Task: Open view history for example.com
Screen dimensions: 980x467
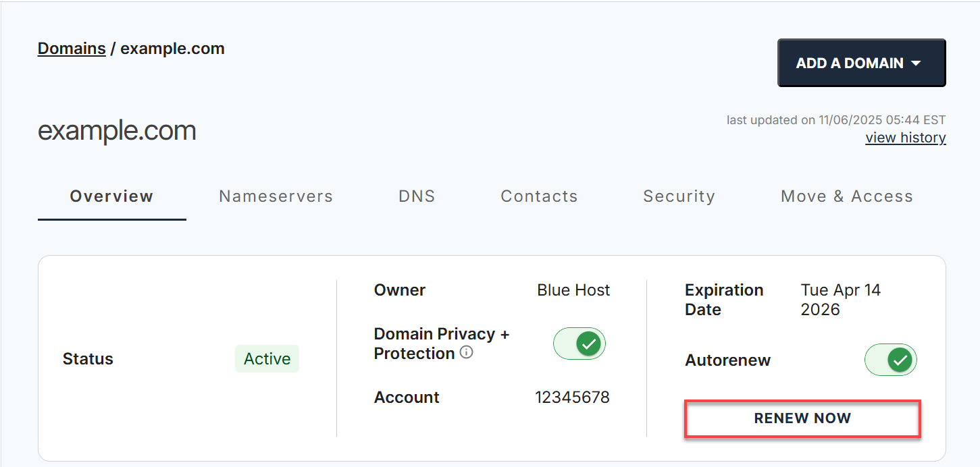Action: [x=906, y=137]
